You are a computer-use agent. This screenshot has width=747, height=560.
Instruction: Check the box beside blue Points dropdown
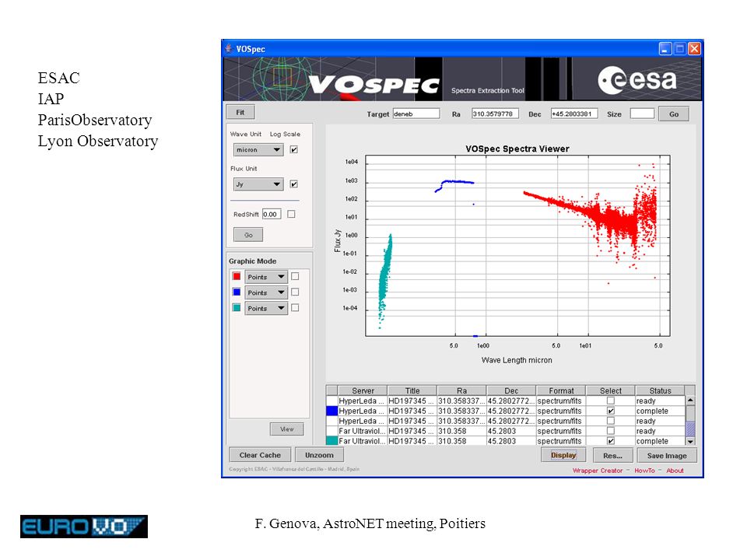[x=295, y=292]
